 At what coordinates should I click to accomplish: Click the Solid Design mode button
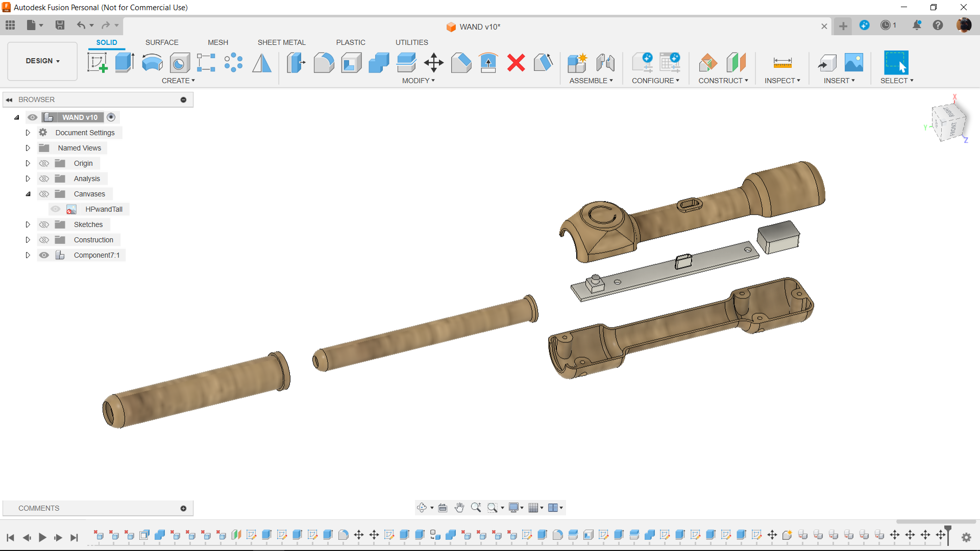[106, 42]
